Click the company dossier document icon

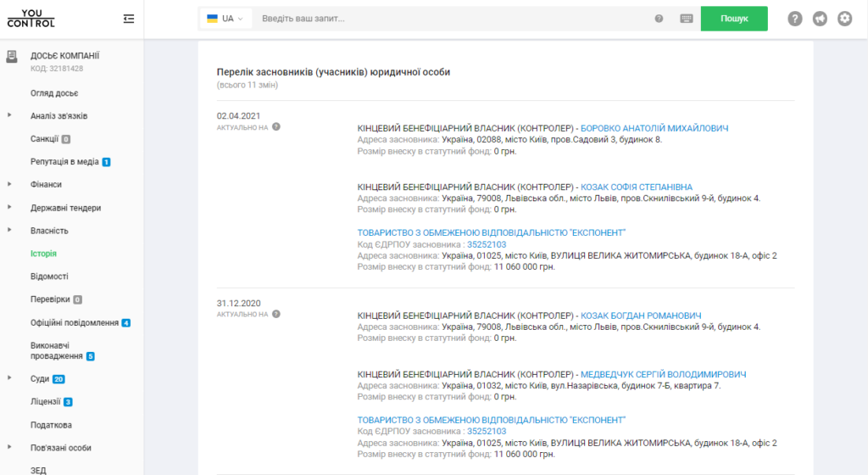pyautogui.click(x=12, y=57)
